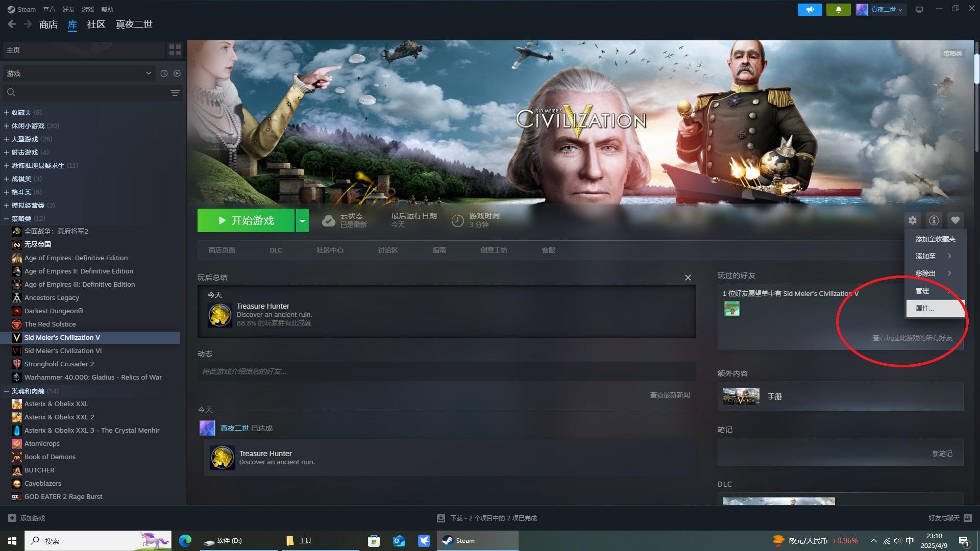980x551 pixels.
Task: Select Sid Meier's Civilization VI in list
Action: click(x=63, y=351)
